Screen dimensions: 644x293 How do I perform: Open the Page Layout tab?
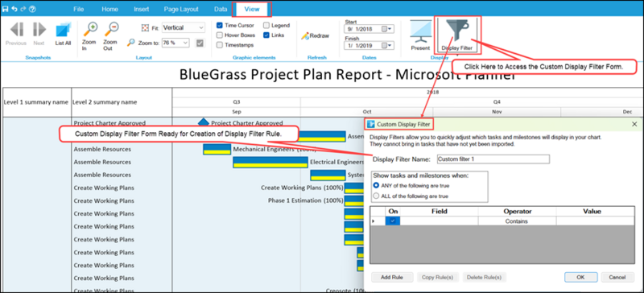coord(181,9)
